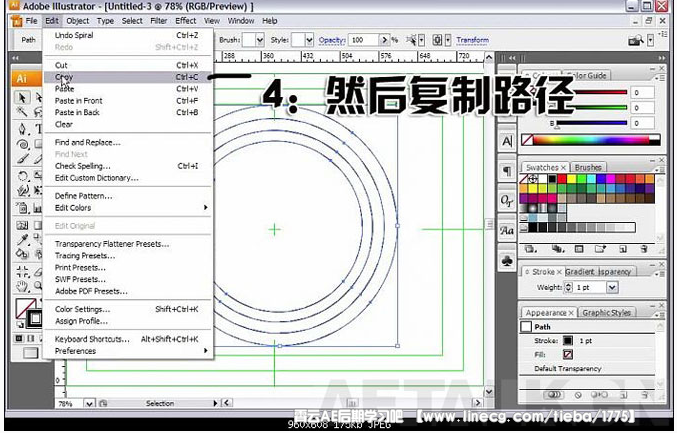
Task: Select the Magic Wand tool
Action: click(x=22, y=112)
